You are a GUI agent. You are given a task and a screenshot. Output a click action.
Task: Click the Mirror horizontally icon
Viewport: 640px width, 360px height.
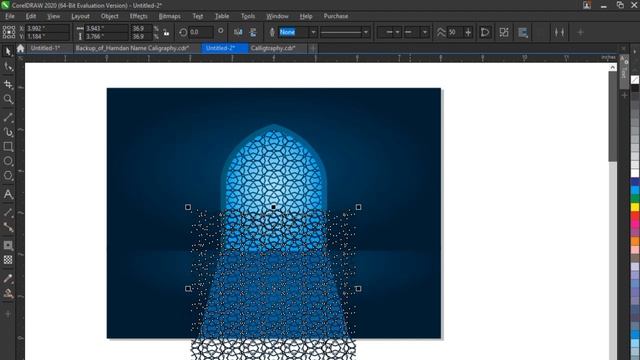click(238, 32)
